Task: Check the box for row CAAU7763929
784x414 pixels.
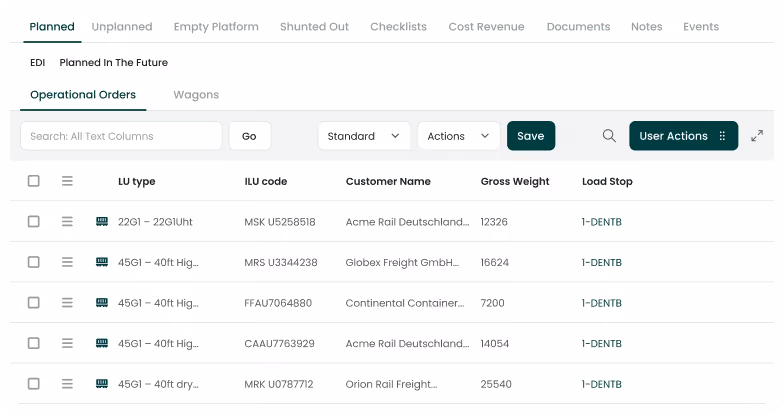Action: click(x=34, y=343)
